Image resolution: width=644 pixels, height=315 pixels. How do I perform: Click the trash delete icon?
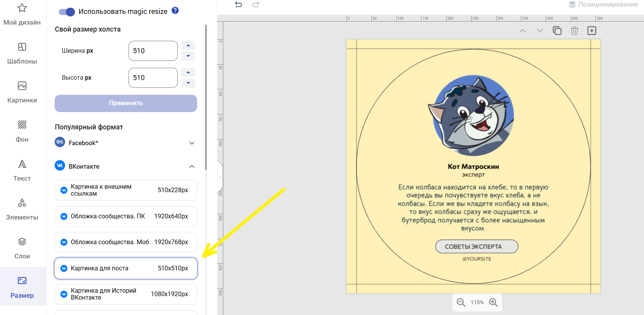[x=574, y=31]
